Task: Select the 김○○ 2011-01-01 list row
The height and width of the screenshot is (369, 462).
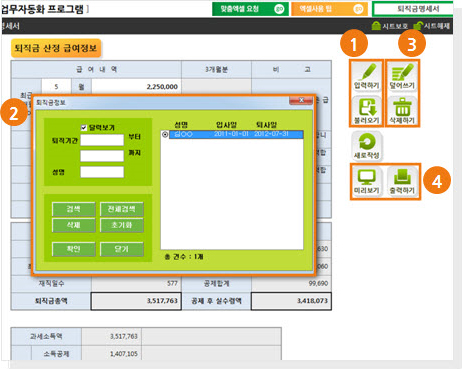Action: [236, 134]
